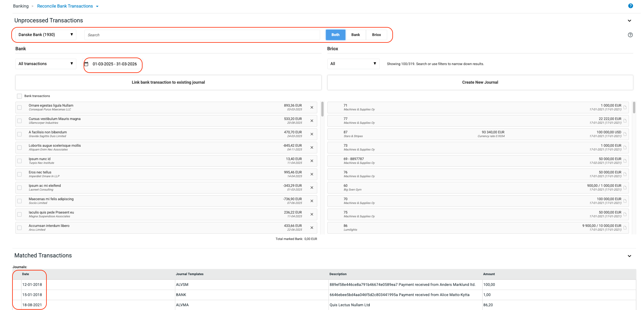Click the document icon on journal 87
The height and width of the screenshot is (310, 644).
point(625,134)
